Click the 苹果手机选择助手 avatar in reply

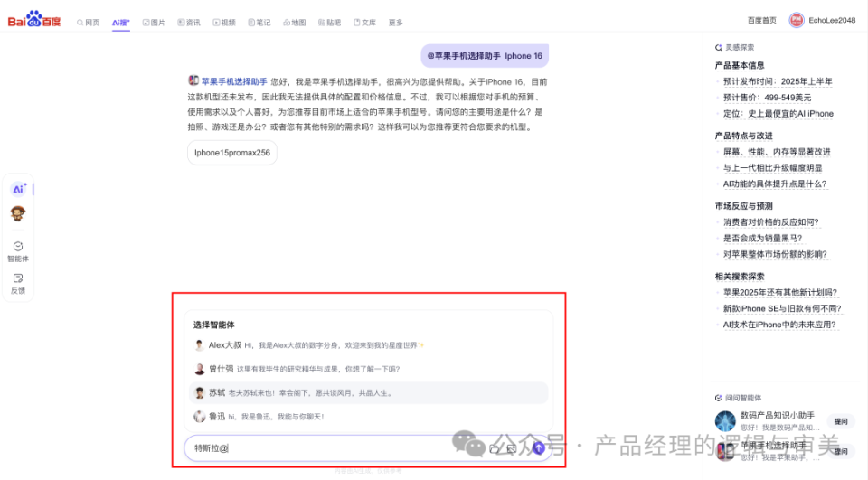pyautogui.click(x=193, y=80)
